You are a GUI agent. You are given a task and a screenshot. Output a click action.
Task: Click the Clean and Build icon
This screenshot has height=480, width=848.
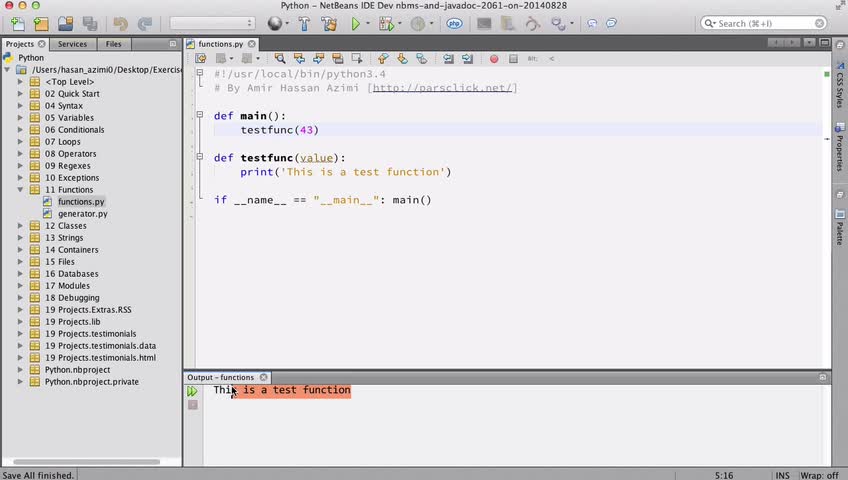pos(328,24)
